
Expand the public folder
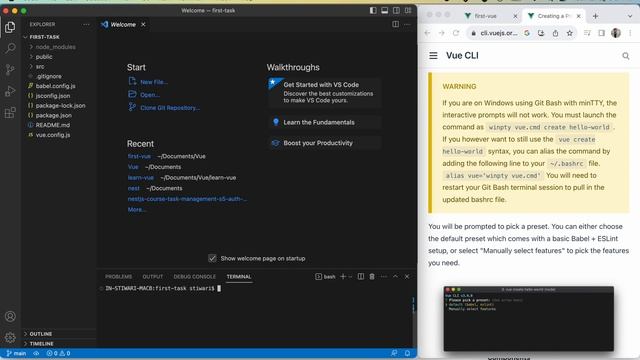(44, 57)
